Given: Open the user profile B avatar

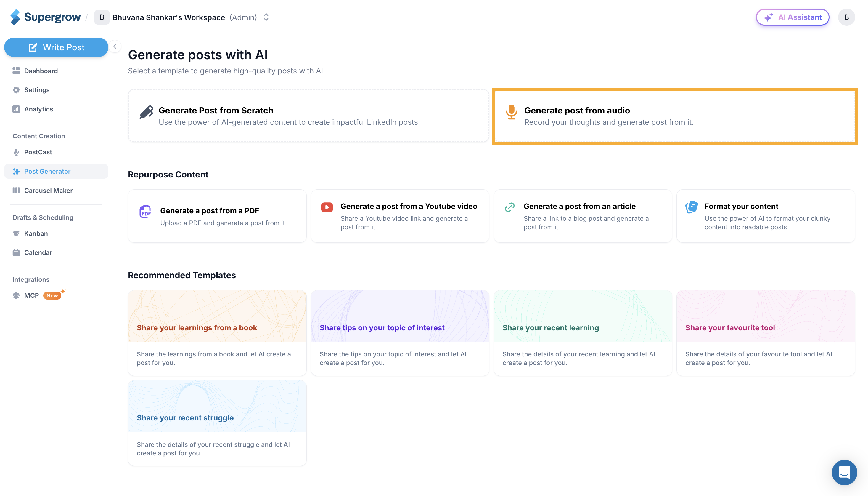Looking at the screenshot, I should point(847,17).
